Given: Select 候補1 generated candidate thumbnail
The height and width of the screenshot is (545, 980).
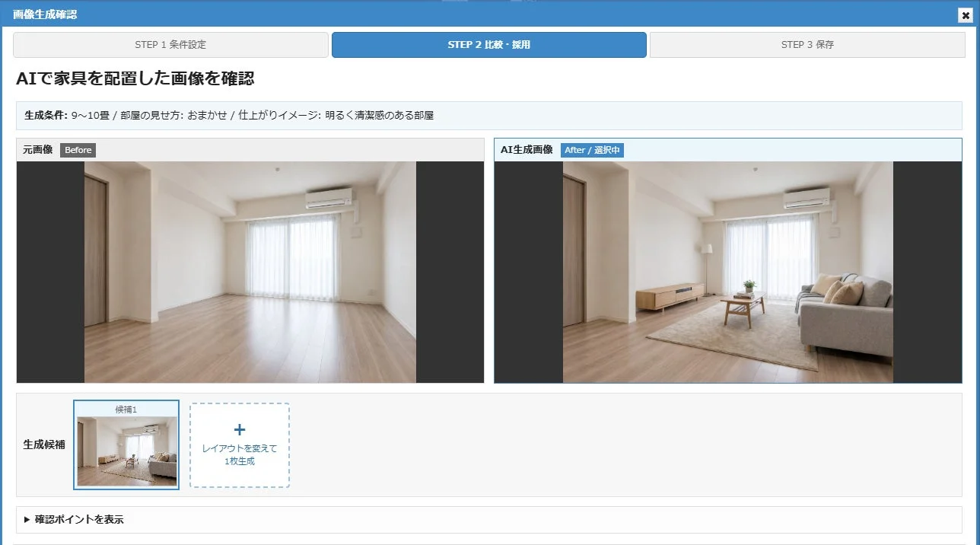Looking at the screenshot, I should 127,445.
